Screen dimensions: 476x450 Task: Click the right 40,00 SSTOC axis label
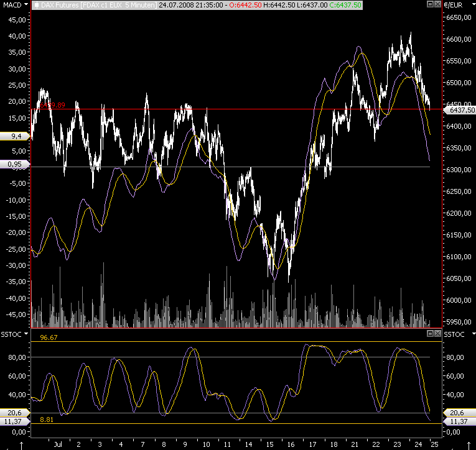point(455,395)
